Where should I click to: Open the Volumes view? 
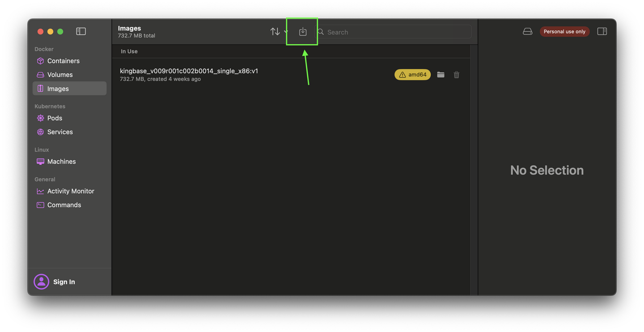(x=59, y=75)
